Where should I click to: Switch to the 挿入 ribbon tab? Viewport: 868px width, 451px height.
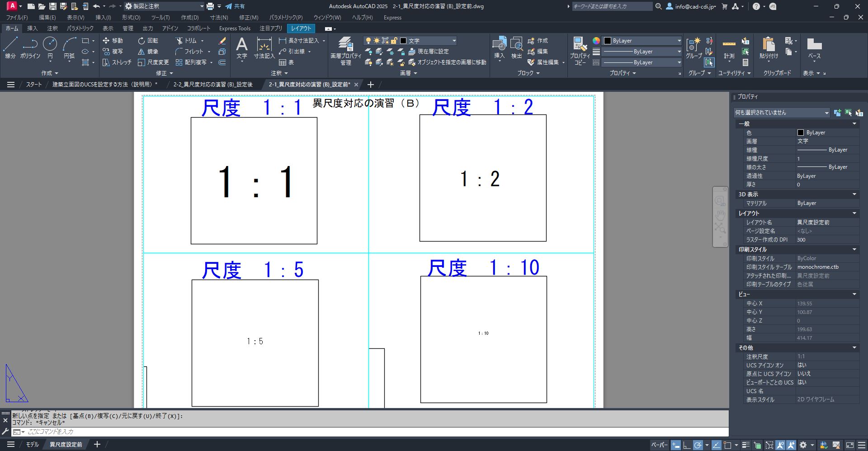32,28
